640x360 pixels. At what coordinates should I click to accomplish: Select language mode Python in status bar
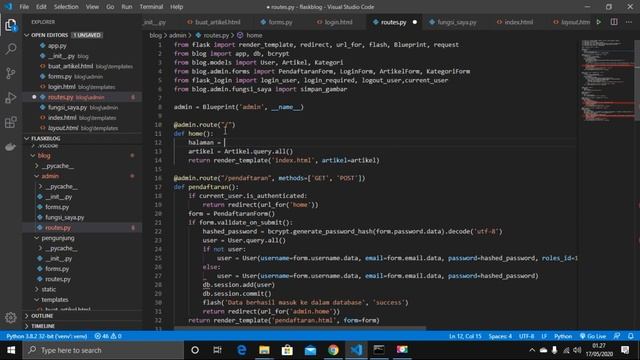563,336
